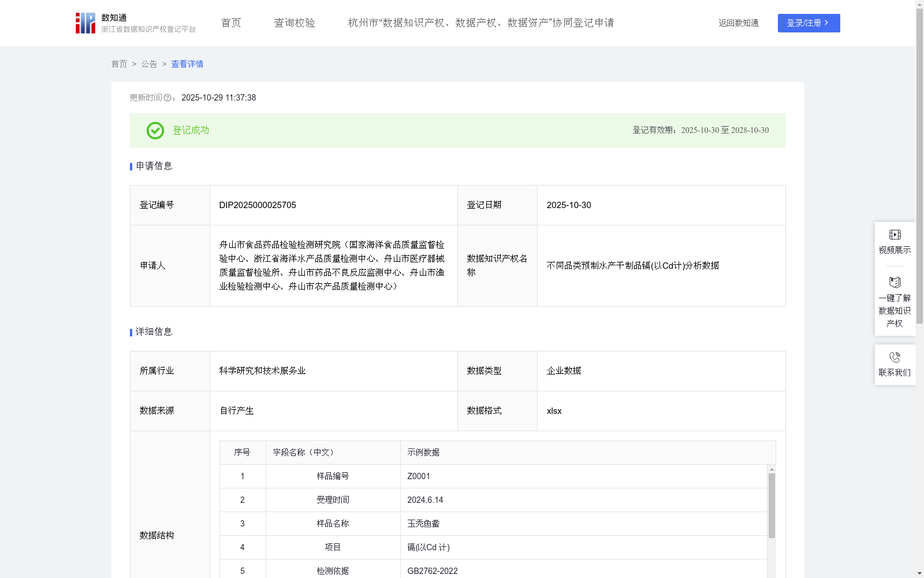Click the 首页 breadcrumb link
Image resolution: width=924 pixels, height=578 pixels.
point(119,64)
